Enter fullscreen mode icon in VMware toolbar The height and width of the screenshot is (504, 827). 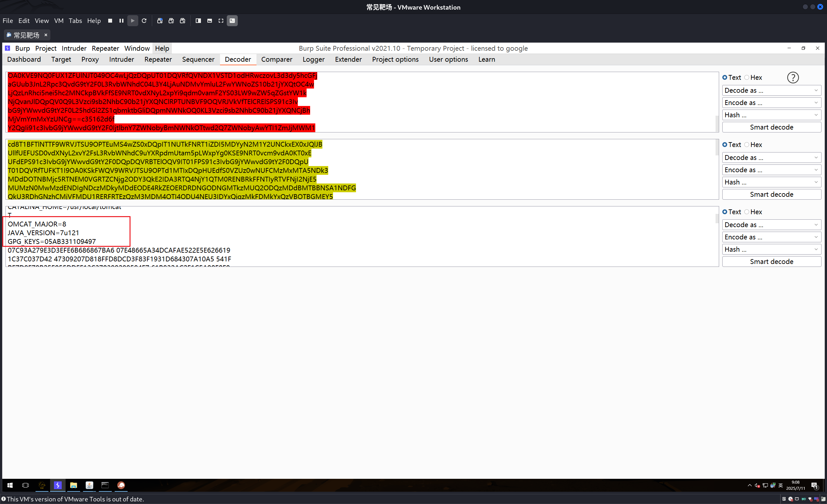click(221, 21)
